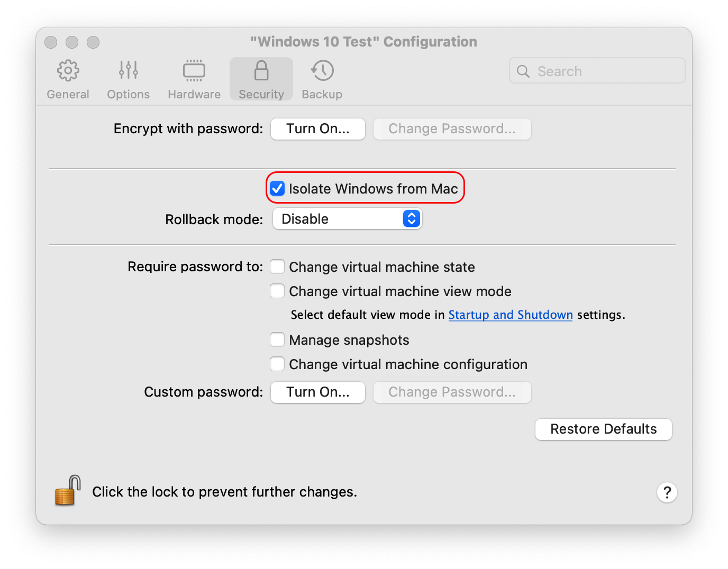Select the Hardware chip icon

(x=194, y=71)
